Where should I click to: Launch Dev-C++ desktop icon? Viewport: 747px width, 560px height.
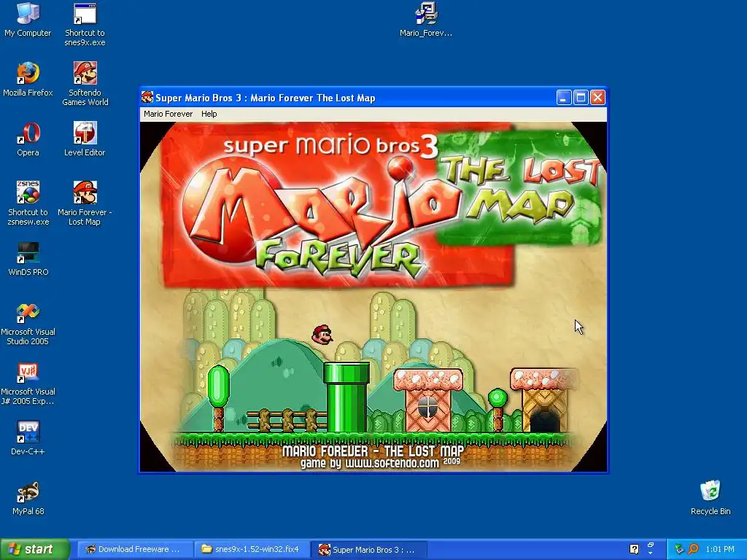[28, 438]
